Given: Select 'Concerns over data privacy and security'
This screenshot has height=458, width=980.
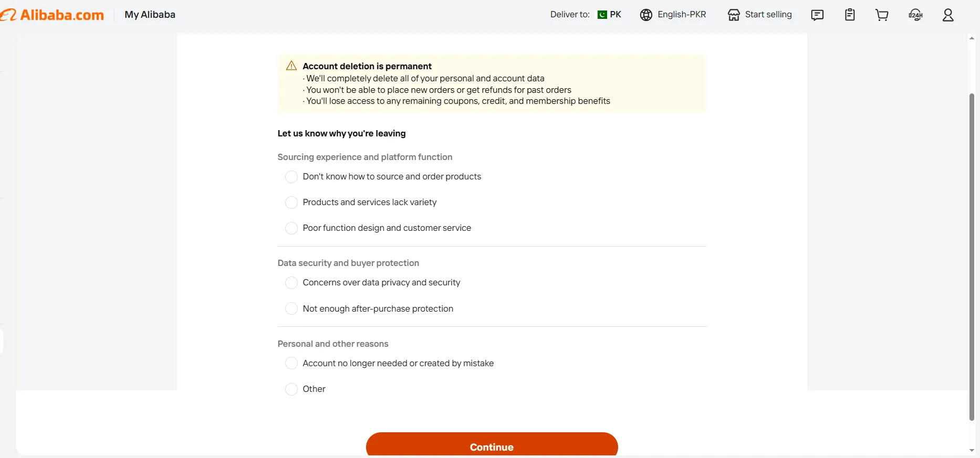Looking at the screenshot, I should coord(291,283).
